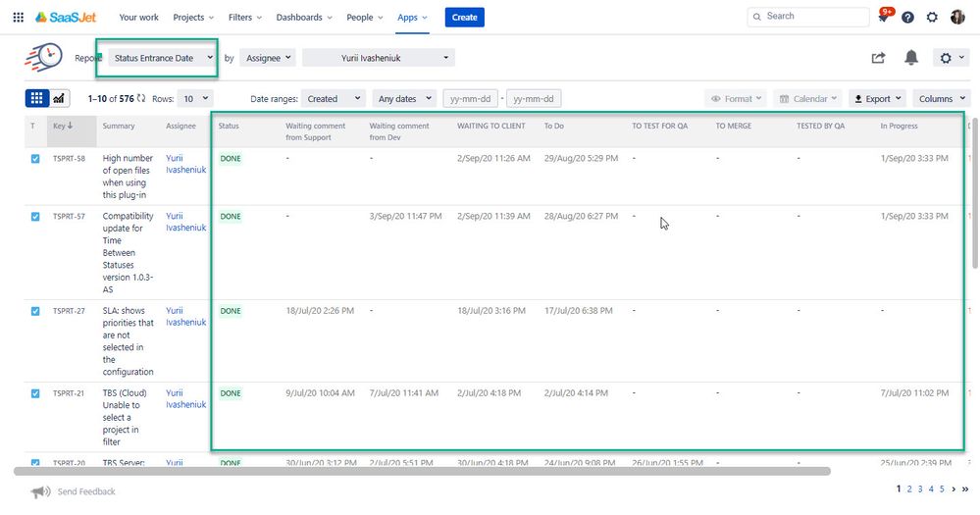Click the end date yy-mm-dd field

point(534,98)
